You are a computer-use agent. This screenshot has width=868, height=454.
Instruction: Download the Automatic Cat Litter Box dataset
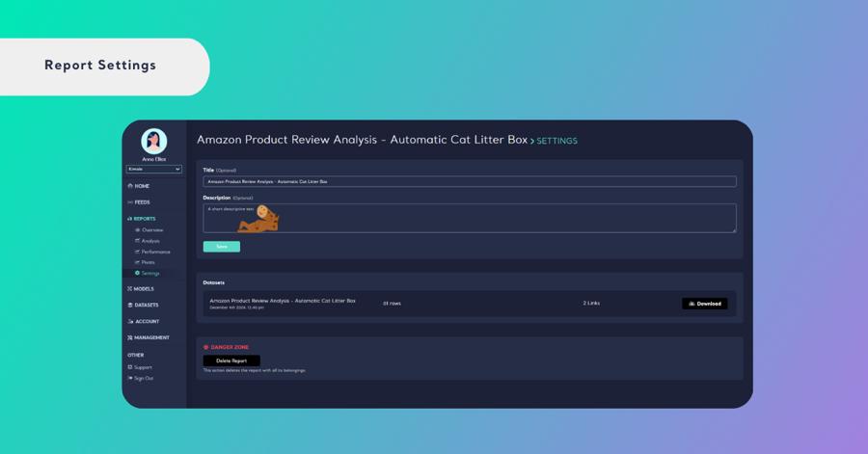coord(705,304)
